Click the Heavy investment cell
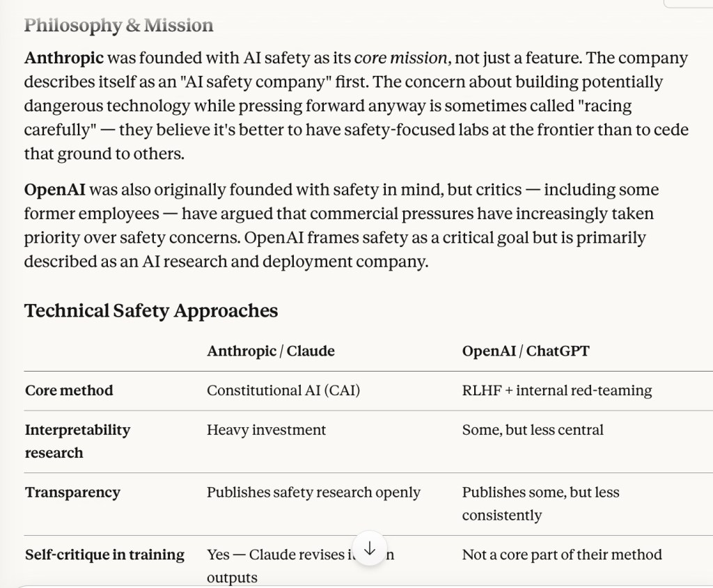 click(266, 430)
